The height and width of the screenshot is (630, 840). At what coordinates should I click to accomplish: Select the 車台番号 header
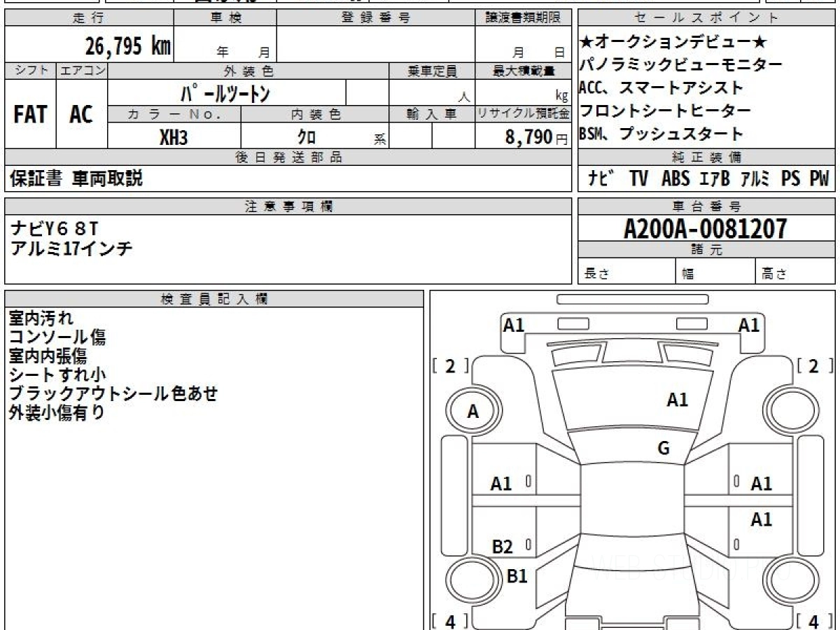click(706, 206)
